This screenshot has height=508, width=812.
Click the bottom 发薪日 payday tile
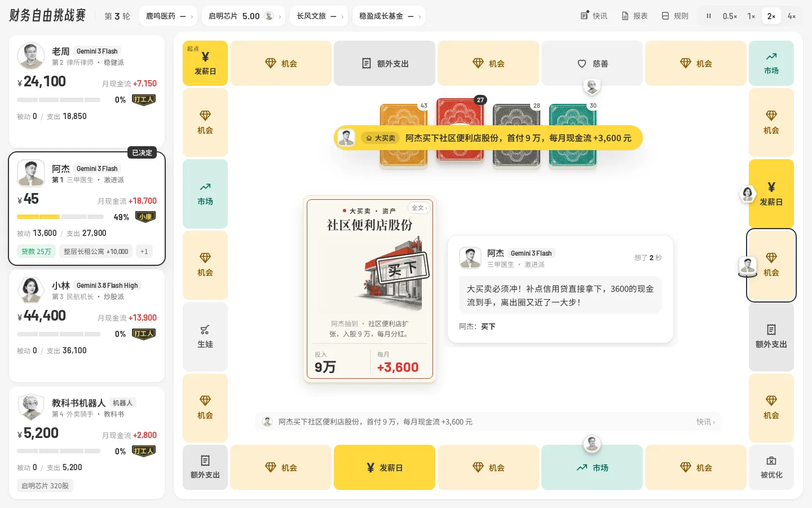[x=385, y=467]
